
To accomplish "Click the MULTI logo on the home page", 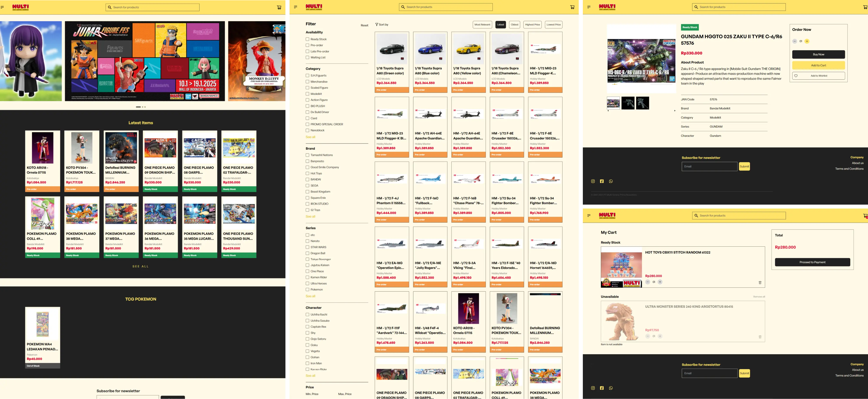I will coord(21,7).
